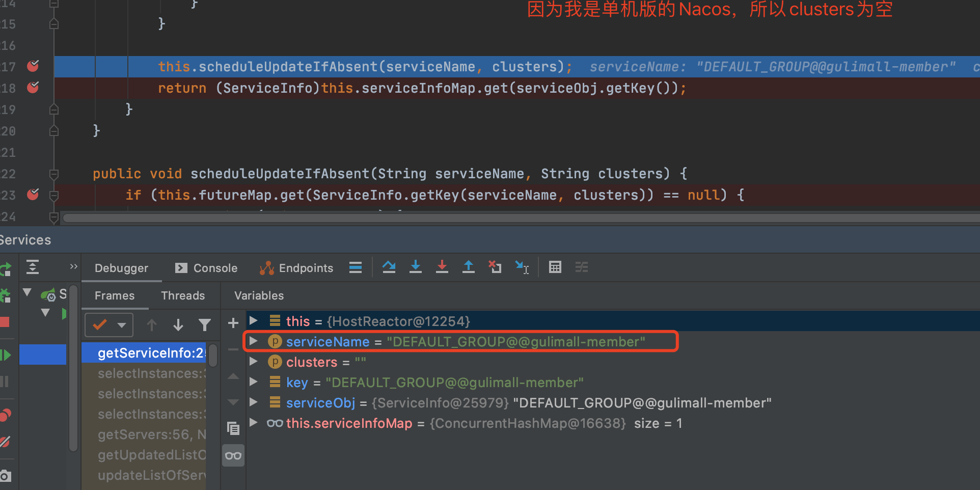Open the Debugger tab
The width and height of the screenshot is (980, 490).
(121, 268)
